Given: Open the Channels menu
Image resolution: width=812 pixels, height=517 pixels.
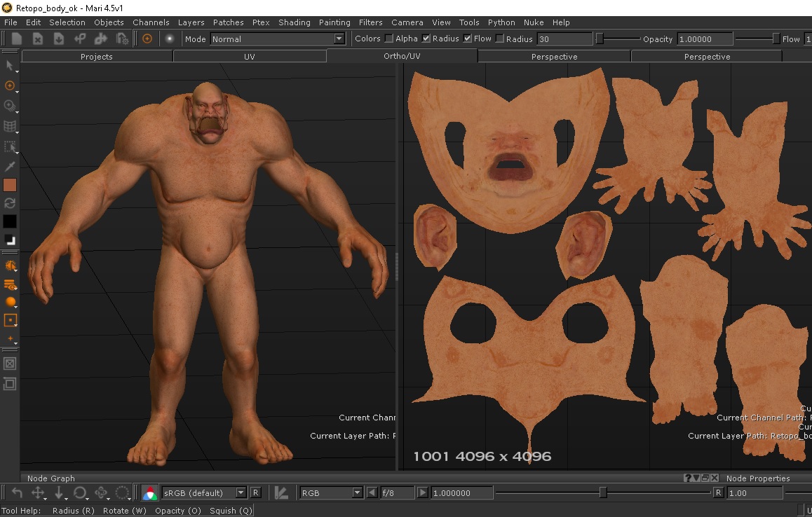Looking at the screenshot, I should [151, 22].
